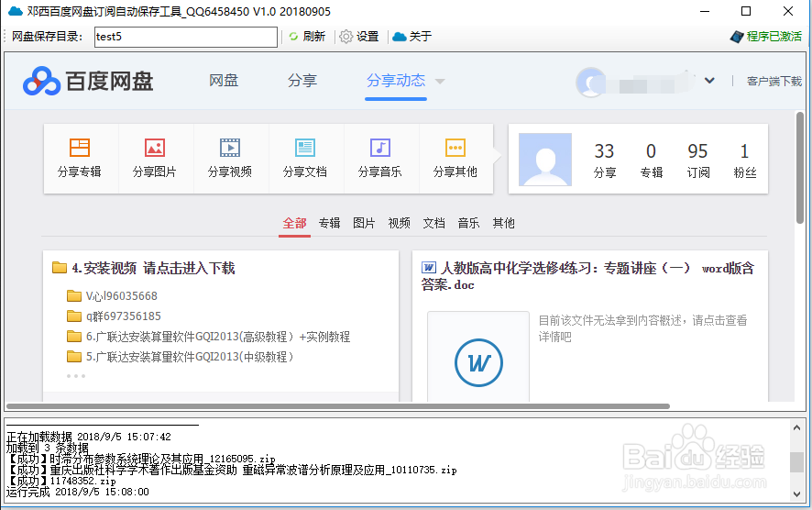Select the 其他 filter tab
This screenshot has height=510, width=812.
503,224
